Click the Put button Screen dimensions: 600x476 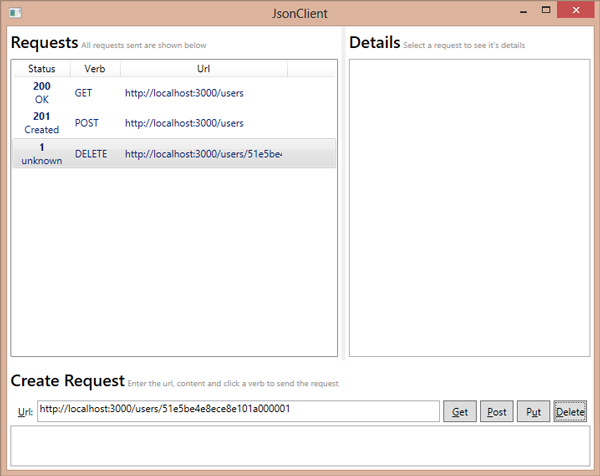[533, 412]
